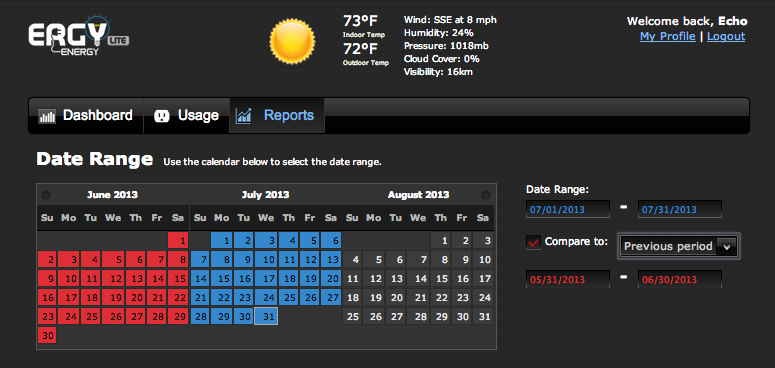Select July 13 in the calendar
Image resolution: width=775 pixels, height=368 pixels.
click(331, 260)
